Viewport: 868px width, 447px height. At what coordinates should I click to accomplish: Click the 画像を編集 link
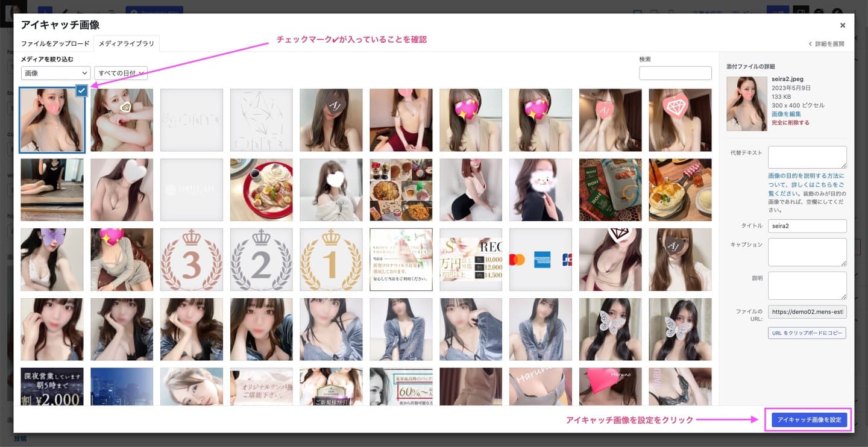point(786,114)
